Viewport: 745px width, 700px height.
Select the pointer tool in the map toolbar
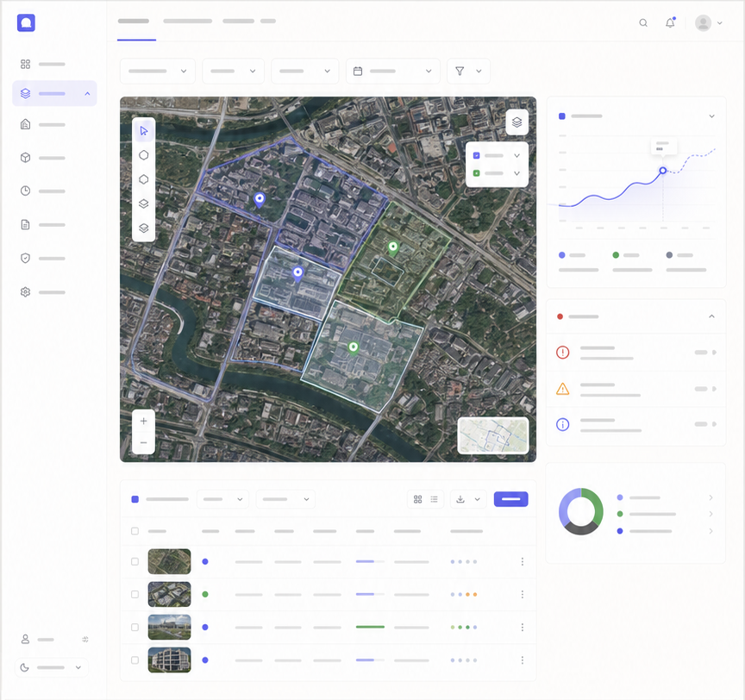pyautogui.click(x=143, y=130)
